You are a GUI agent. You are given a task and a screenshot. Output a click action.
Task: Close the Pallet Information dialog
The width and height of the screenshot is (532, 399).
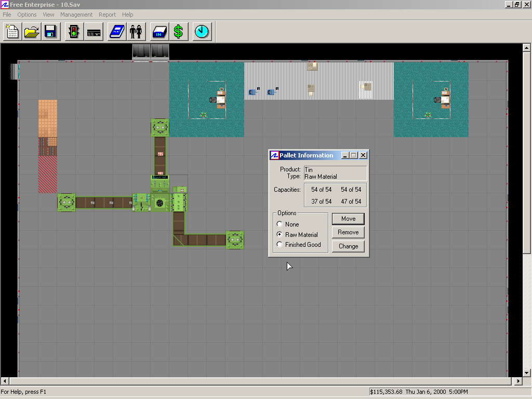click(x=363, y=155)
